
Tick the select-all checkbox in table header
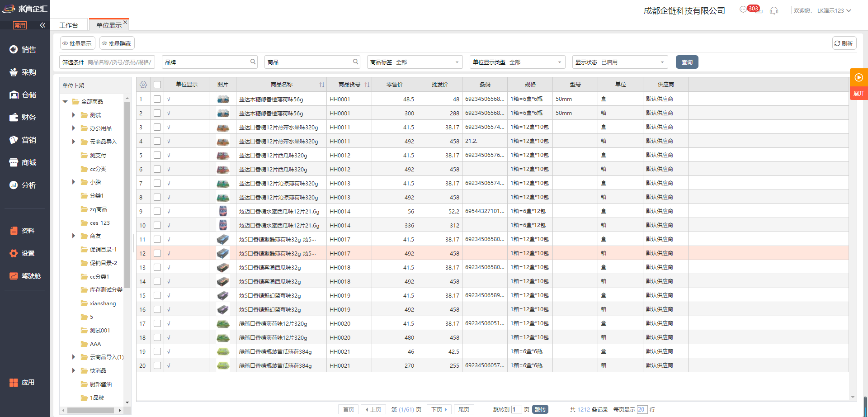(x=157, y=85)
